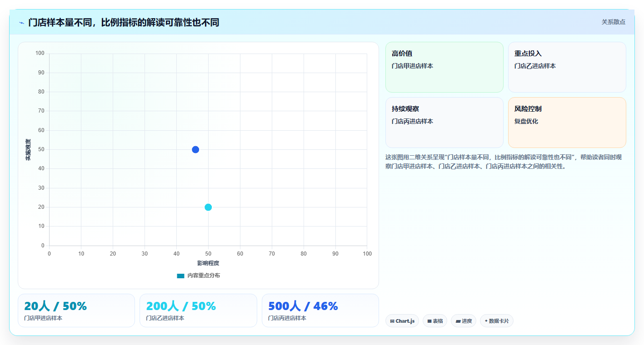The width and height of the screenshot is (644, 345).
Task: Click the 关系散点 label in header
Action: click(x=614, y=22)
